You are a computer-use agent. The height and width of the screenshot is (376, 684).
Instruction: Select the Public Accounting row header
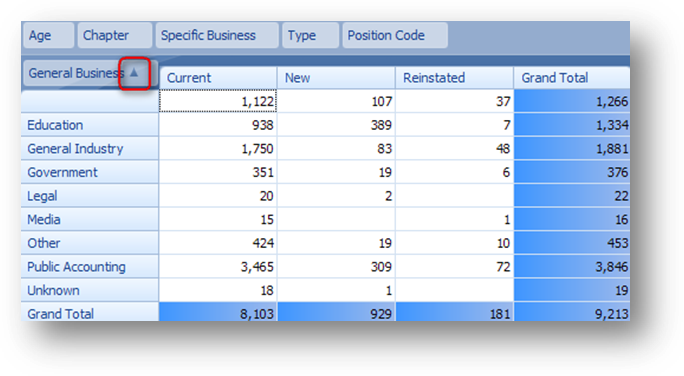point(90,267)
